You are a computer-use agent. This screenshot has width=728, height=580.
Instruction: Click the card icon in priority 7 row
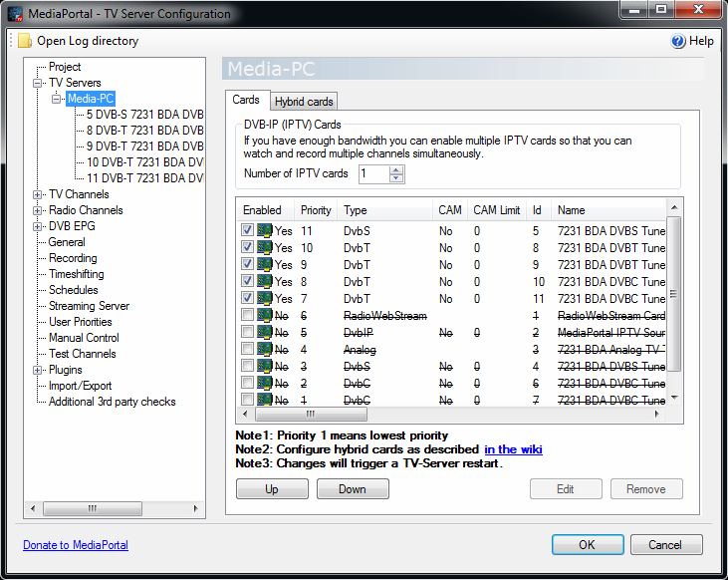265,298
